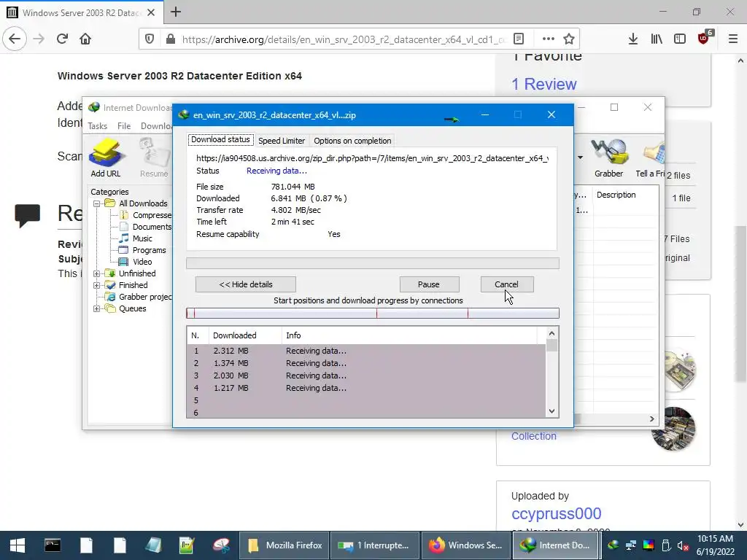Click the collection thumbnail image
Image resolution: width=747 pixels, height=560 pixels.
coord(673,429)
